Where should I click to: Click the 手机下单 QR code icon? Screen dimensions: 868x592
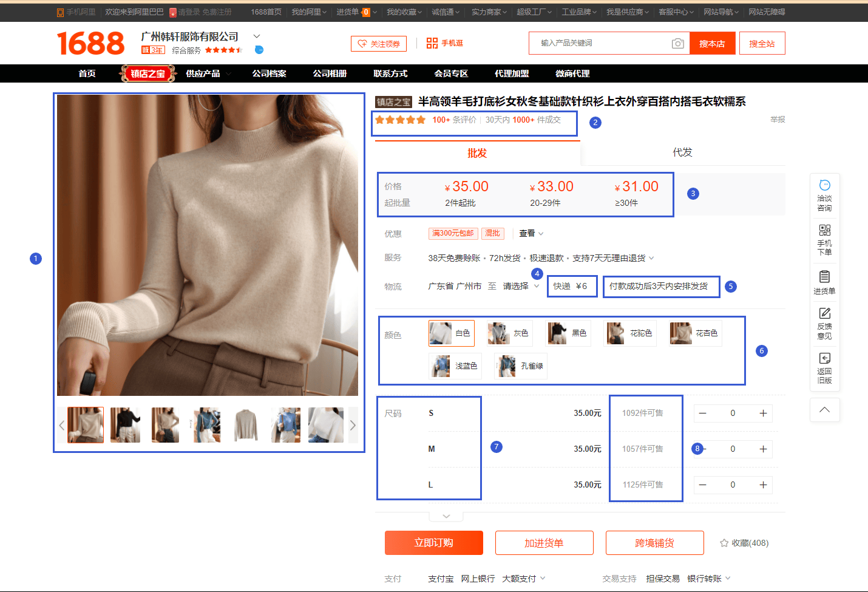(x=824, y=230)
